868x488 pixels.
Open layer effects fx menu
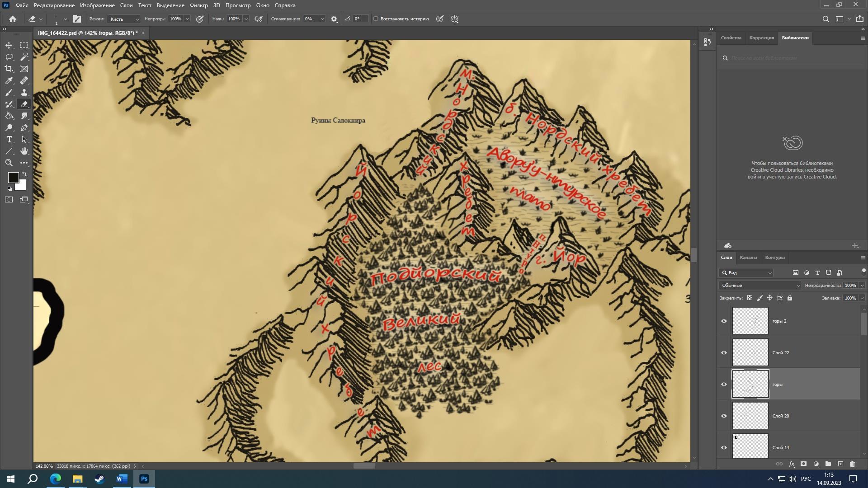[792, 464]
